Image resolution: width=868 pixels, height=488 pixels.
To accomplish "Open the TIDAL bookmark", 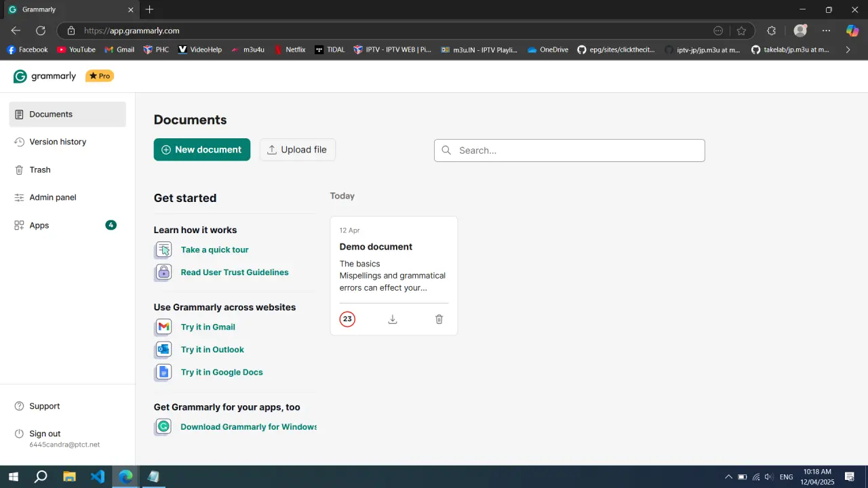I will (330, 49).
